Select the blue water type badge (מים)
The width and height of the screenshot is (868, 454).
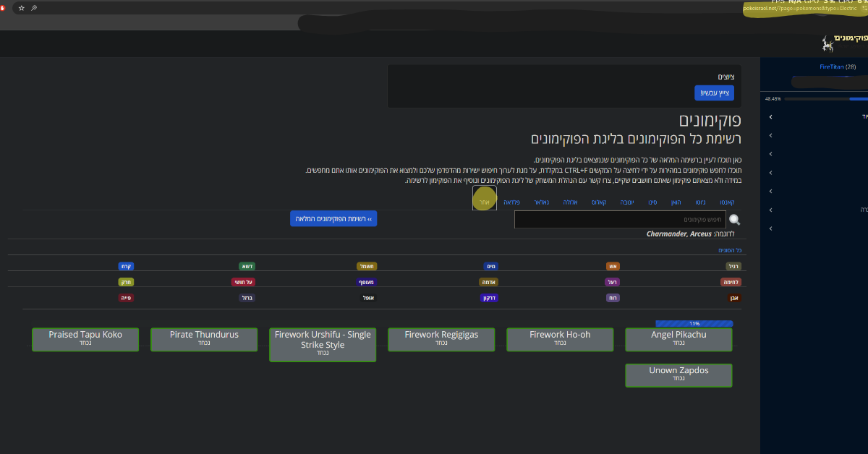490,267
